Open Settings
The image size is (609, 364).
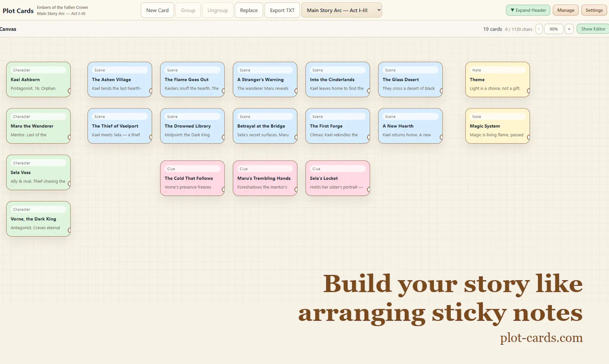[x=594, y=10]
